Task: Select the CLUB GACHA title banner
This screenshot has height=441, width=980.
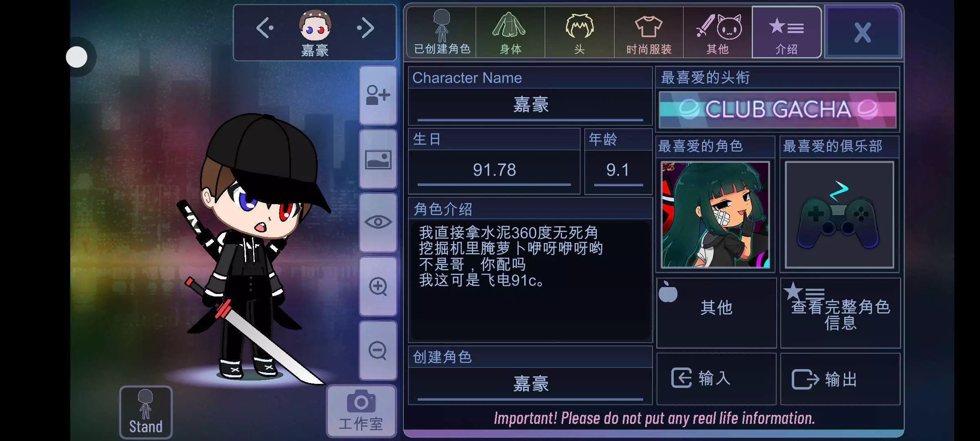Action: (x=777, y=110)
